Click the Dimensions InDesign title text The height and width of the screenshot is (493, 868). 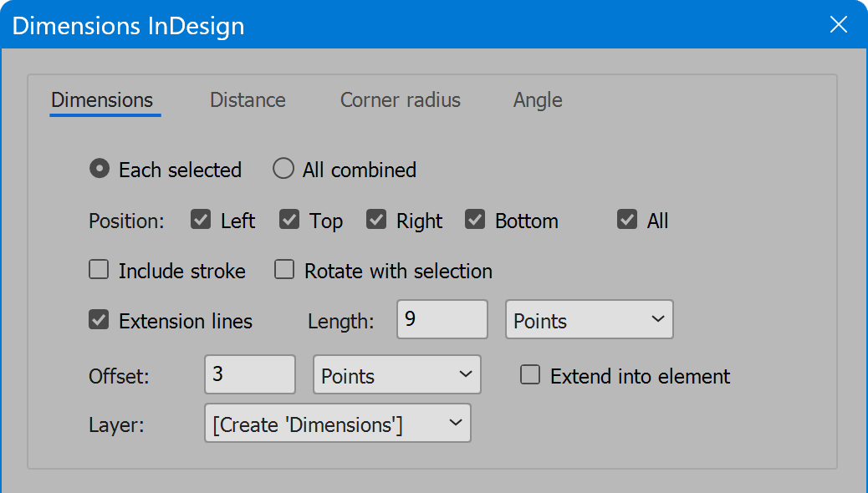pyautogui.click(x=129, y=26)
